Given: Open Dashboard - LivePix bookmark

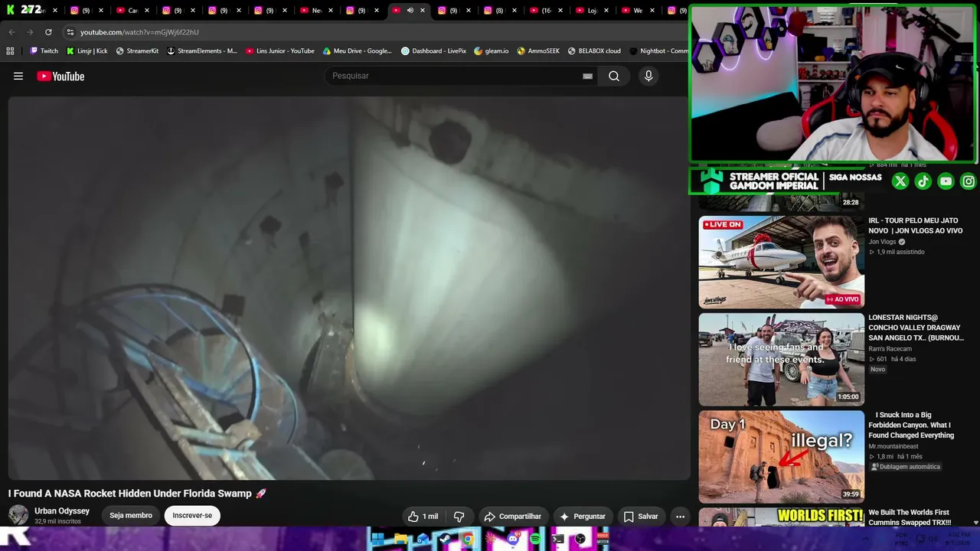Looking at the screenshot, I should coord(433,51).
